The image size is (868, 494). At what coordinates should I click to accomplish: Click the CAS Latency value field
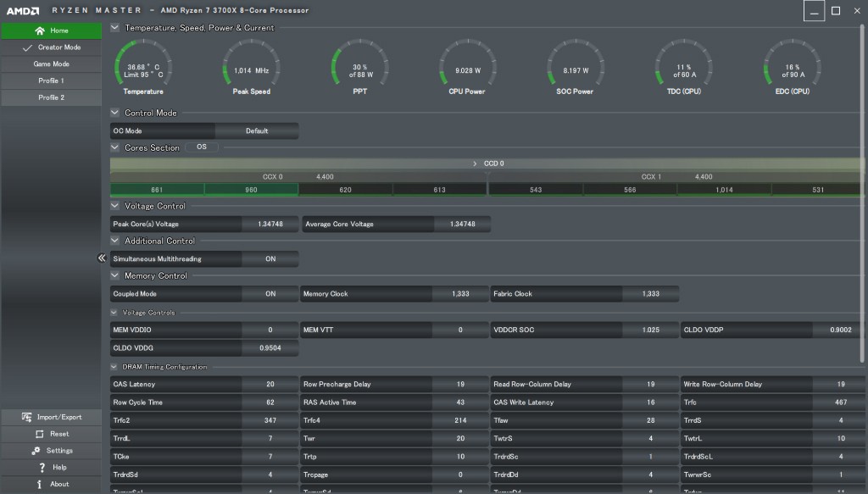pyautogui.click(x=270, y=385)
